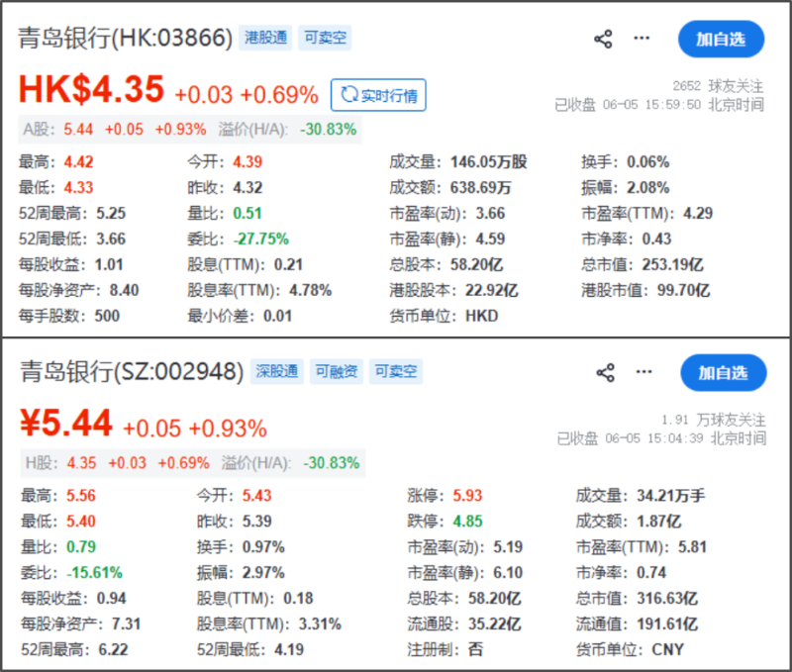
Task: Click 成交量 34.21万手
Action: tap(641, 496)
